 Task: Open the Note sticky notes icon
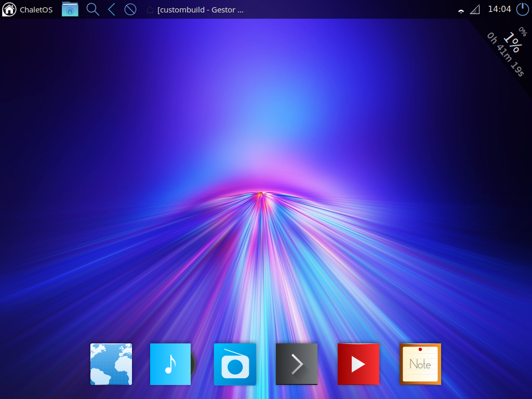(420, 364)
